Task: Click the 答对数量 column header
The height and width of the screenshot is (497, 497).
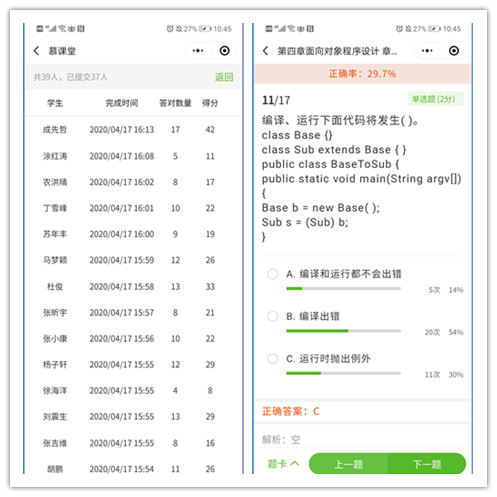Action: coord(175,103)
